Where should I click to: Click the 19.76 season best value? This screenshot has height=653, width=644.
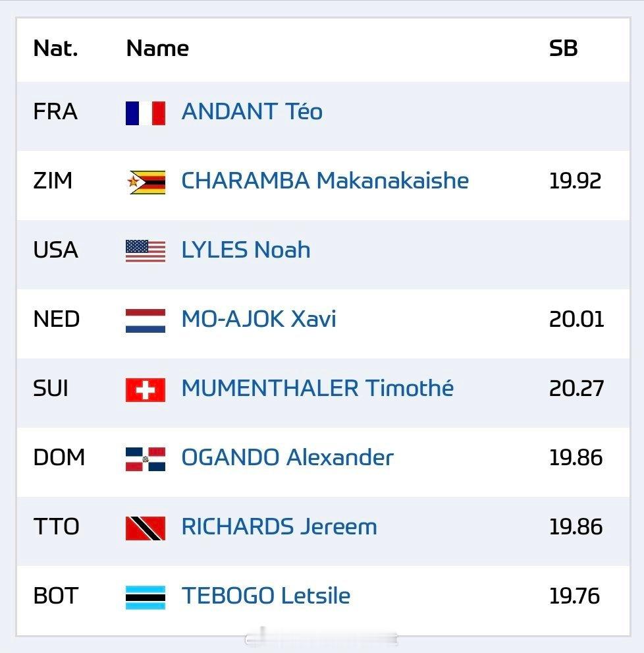(x=574, y=596)
